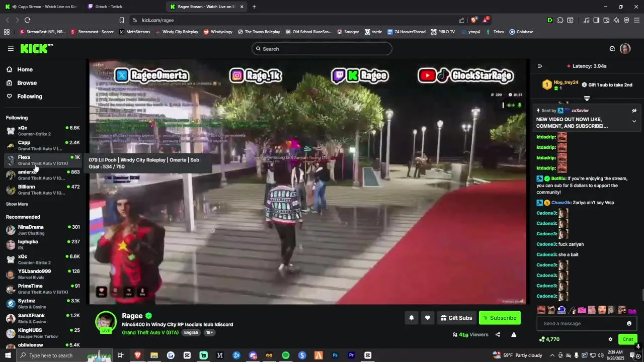Reload the page
This screenshot has height=362, width=644.
pos(27,20)
